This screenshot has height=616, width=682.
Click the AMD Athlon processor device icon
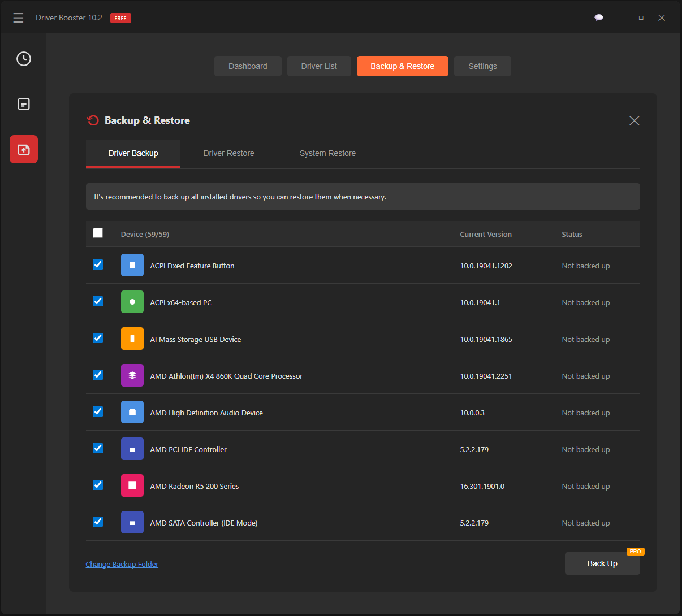point(132,375)
